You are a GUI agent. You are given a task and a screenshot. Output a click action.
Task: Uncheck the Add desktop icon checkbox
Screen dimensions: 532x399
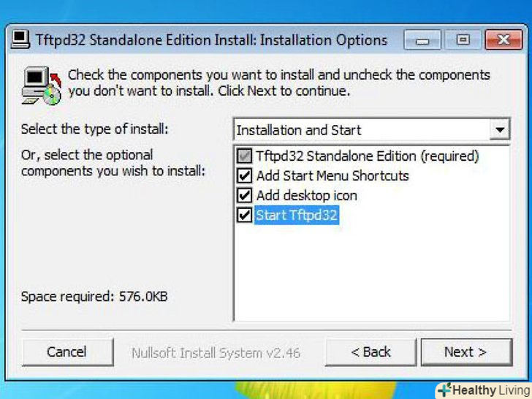pyautogui.click(x=244, y=196)
